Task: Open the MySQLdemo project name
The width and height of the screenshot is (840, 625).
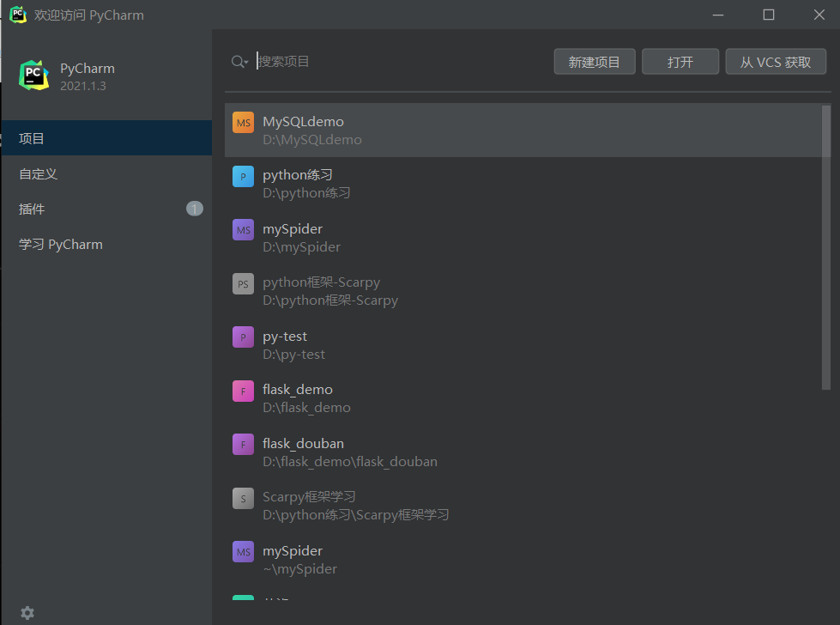Action: 303,122
